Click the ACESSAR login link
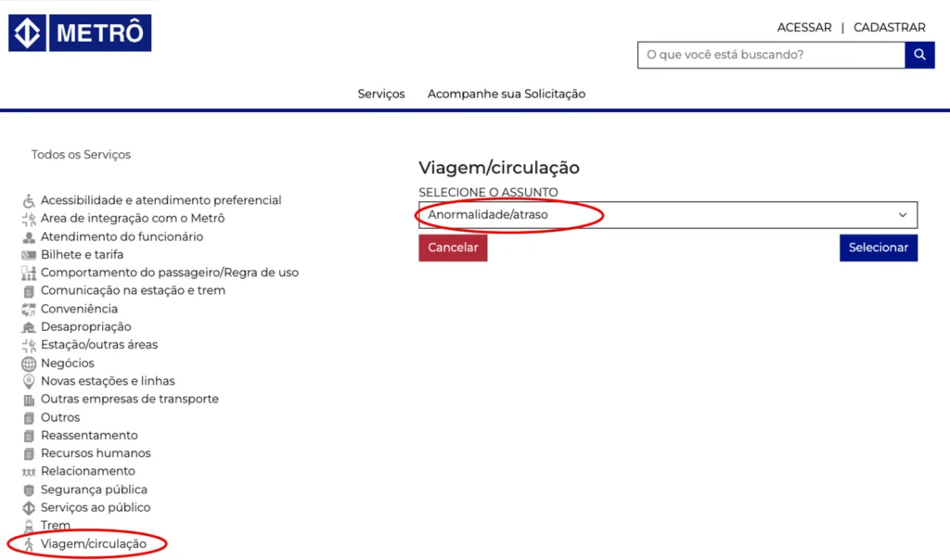The height and width of the screenshot is (560, 950). click(x=803, y=28)
